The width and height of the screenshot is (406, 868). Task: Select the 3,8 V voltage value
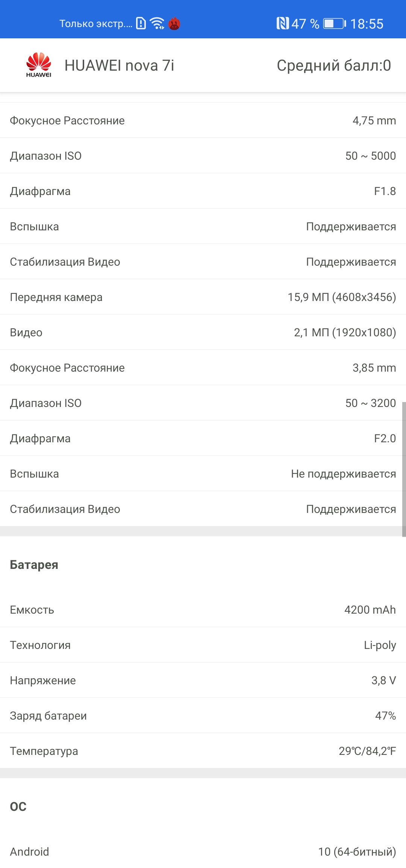pos(383,680)
